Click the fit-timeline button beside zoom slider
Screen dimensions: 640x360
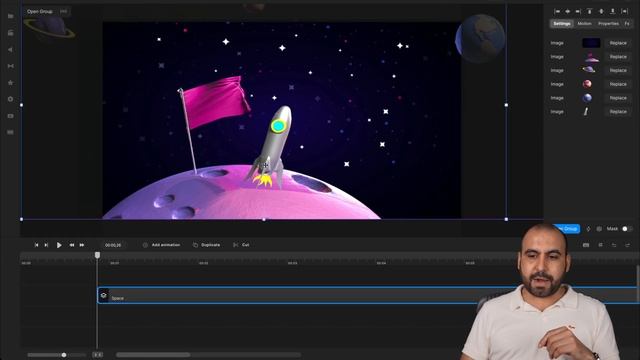click(x=98, y=355)
